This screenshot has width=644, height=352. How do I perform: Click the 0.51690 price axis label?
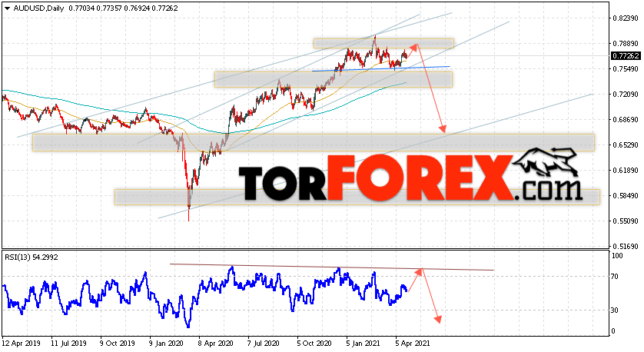pyautogui.click(x=626, y=247)
